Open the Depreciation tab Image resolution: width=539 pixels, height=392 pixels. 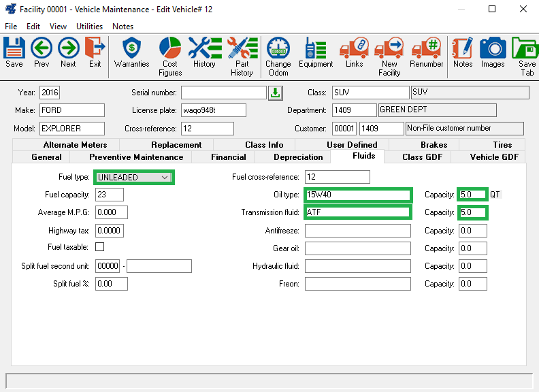[298, 157]
